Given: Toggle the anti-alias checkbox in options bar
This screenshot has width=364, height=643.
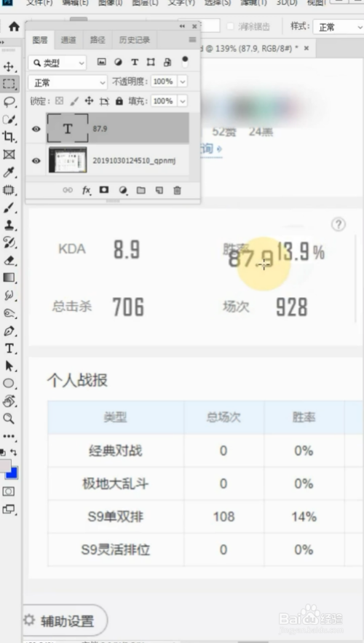Looking at the screenshot, I should click(230, 27).
